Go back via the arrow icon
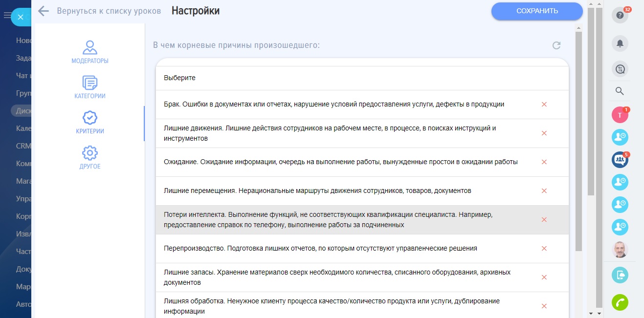Screen dimensions: 644x318 44,11
